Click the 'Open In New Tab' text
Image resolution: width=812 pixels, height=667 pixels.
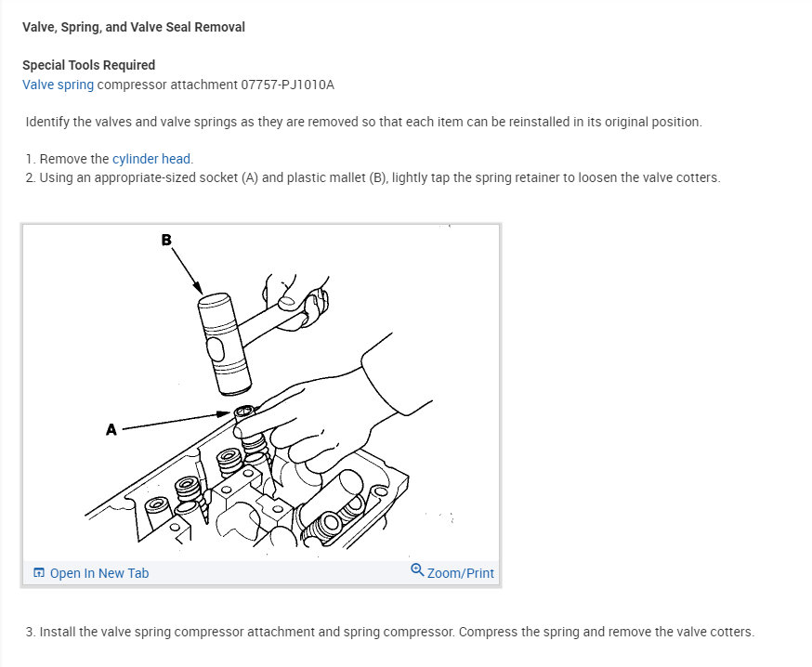(x=98, y=573)
